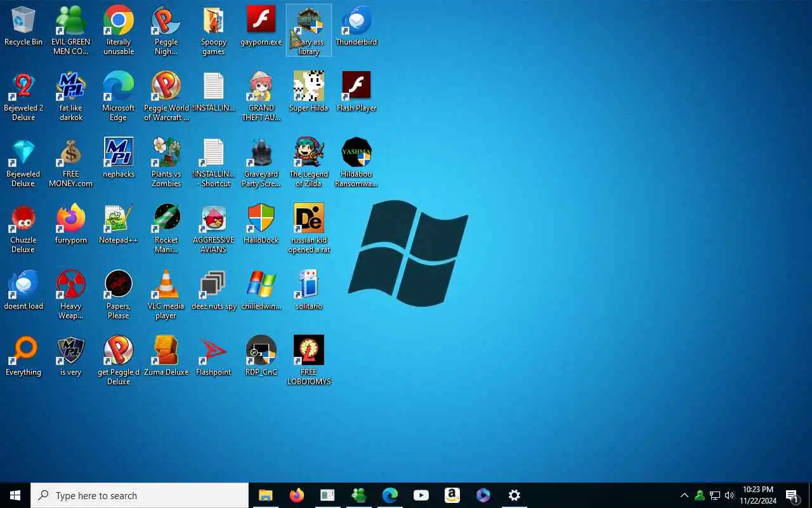Image resolution: width=812 pixels, height=508 pixels.
Task: Open the volume speaker tray icon
Action: [730, 495]
